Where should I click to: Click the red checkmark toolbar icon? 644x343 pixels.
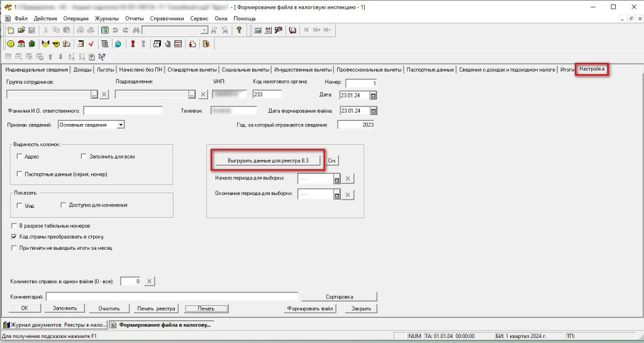pos(91,44)
